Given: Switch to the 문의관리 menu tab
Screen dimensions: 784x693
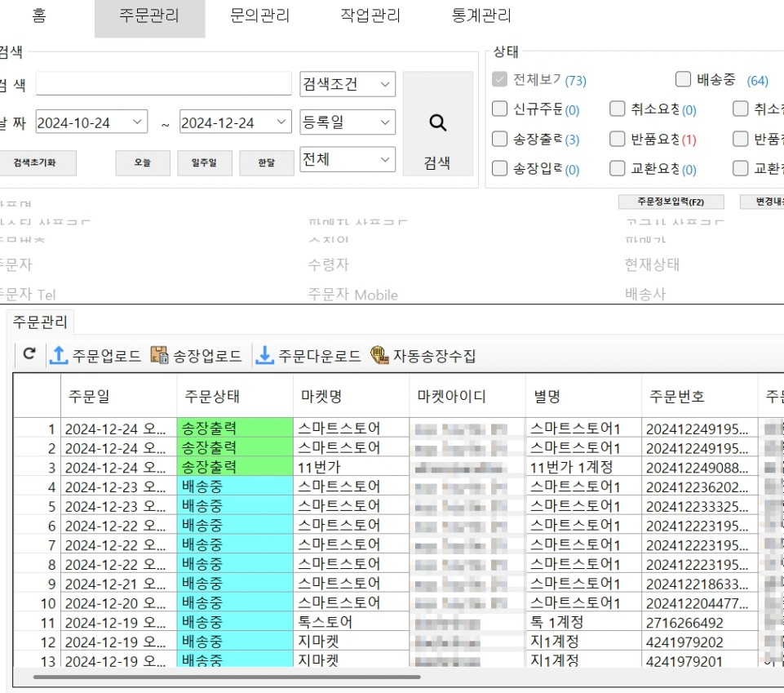Looking at the screenshot, I should (259, 16).
